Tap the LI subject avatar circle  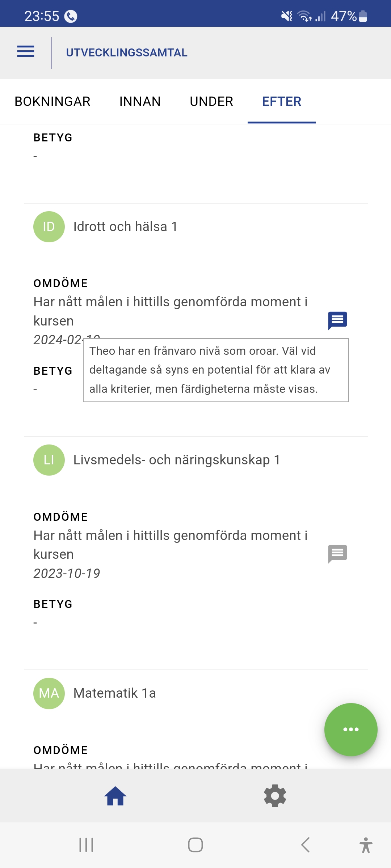49,460
